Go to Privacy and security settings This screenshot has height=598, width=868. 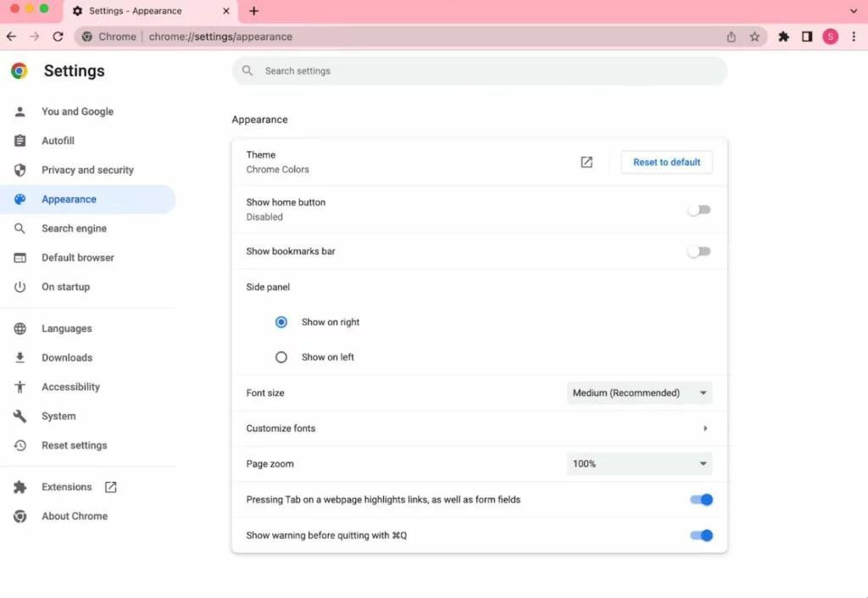87,170
